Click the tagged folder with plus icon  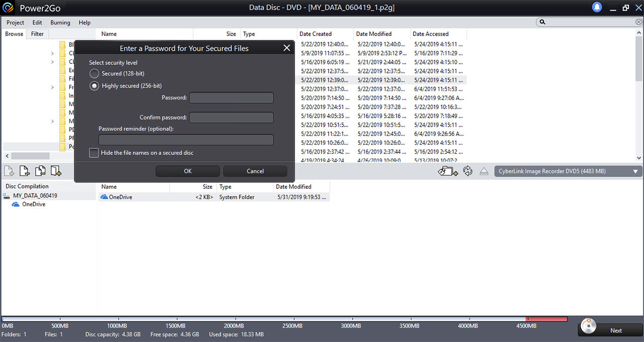[x=448, y=171]
